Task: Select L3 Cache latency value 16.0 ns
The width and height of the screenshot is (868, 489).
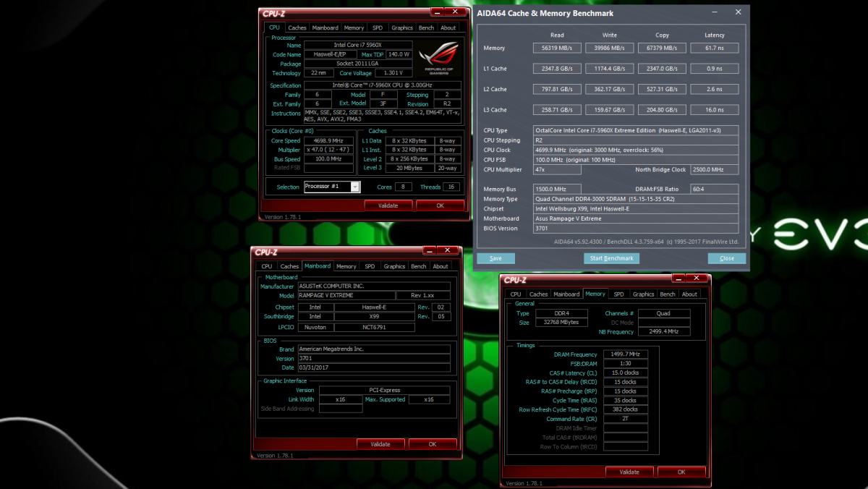Action: pos(715,110)
